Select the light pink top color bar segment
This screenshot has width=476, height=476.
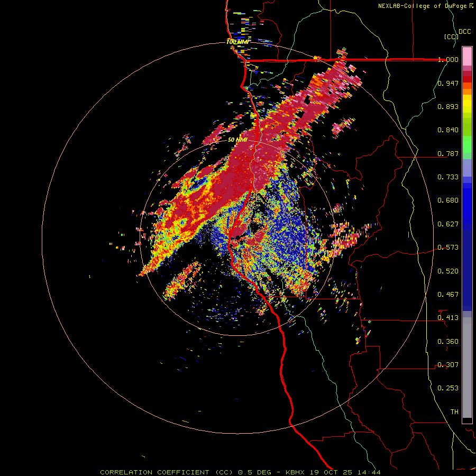tap(467, 56)
